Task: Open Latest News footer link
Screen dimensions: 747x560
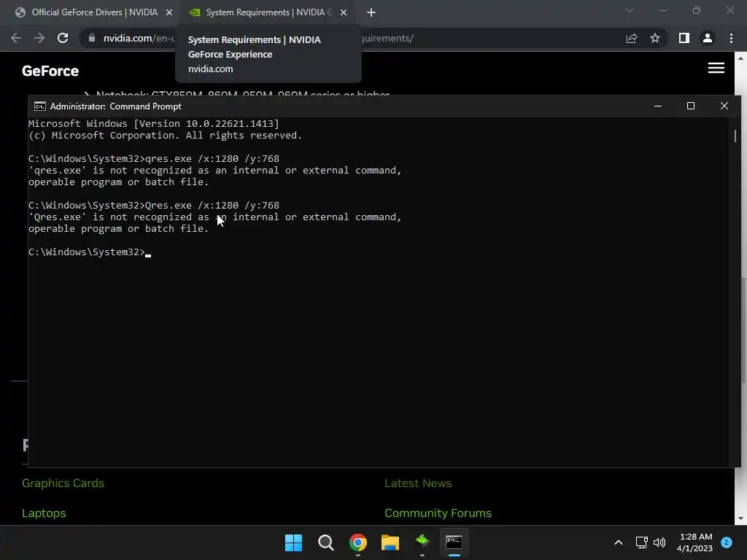Action: 418,483
